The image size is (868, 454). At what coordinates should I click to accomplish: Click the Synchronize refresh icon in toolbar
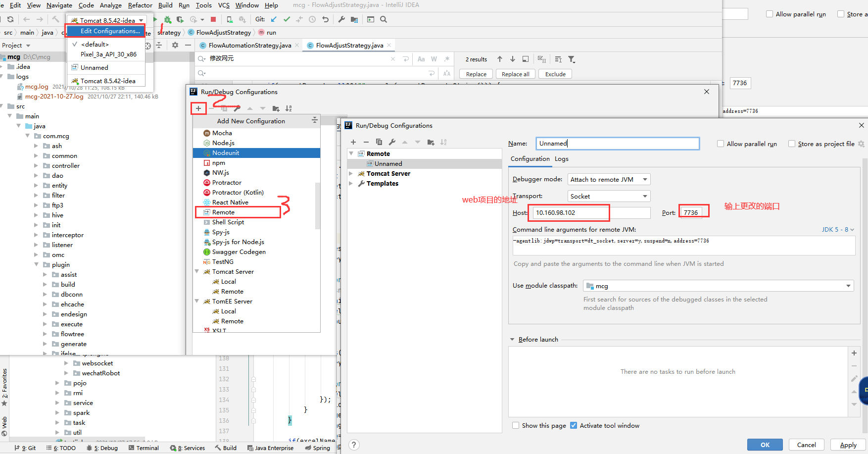[10, 19]
